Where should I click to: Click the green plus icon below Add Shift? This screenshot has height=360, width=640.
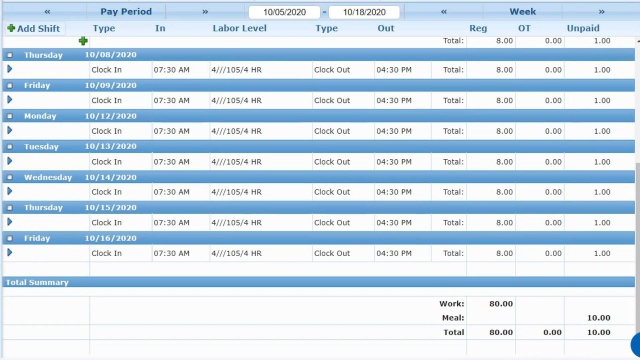(x=83, y=41)
